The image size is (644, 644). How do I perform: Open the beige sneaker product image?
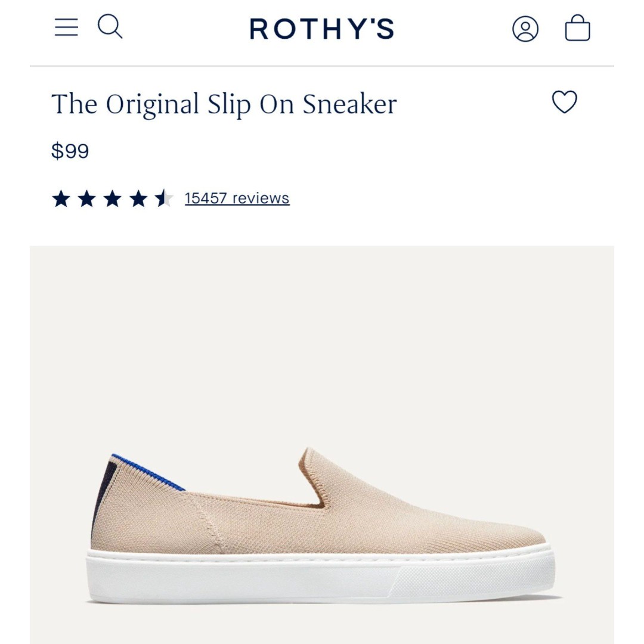click(x=322, y=444)
